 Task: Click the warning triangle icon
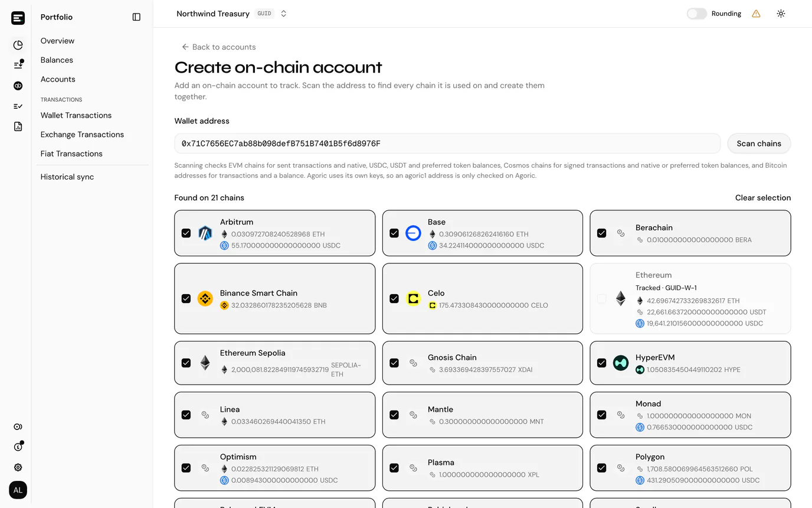tap(756, 14)
